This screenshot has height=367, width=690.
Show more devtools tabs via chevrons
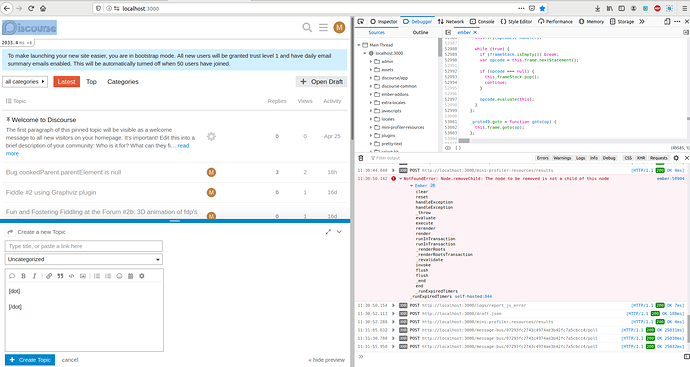642,21
